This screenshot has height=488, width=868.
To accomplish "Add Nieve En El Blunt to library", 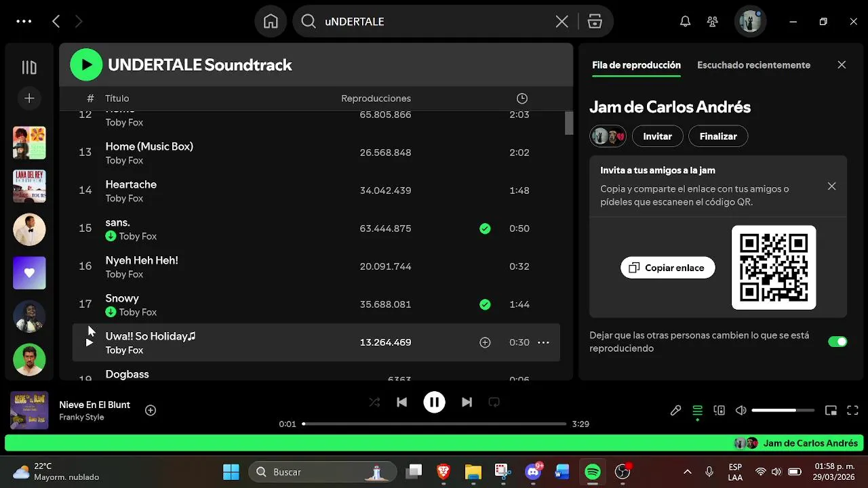I will [151, 410].
